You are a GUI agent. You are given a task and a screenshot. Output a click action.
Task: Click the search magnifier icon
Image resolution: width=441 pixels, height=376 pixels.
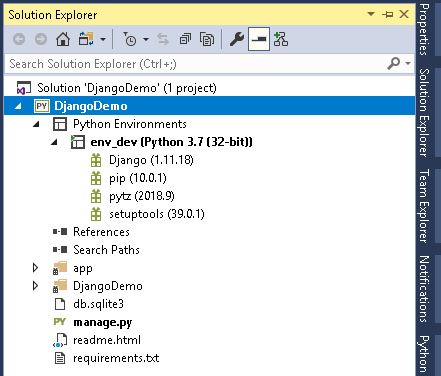coord(394,63)
